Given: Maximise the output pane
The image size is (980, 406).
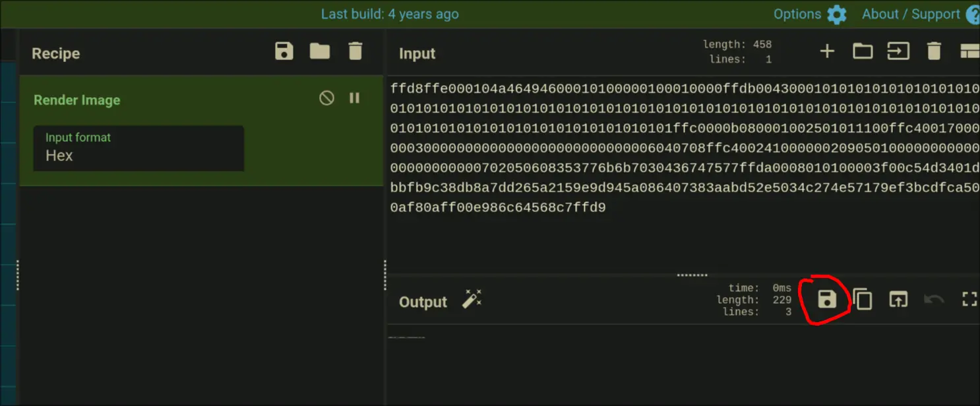Looking at the screenshot, I should coord(969,300).
